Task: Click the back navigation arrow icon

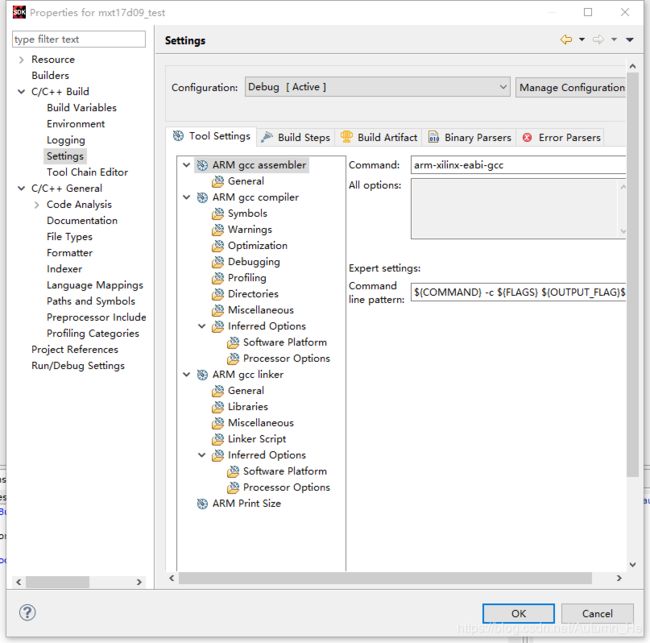Action: point(566,40)
